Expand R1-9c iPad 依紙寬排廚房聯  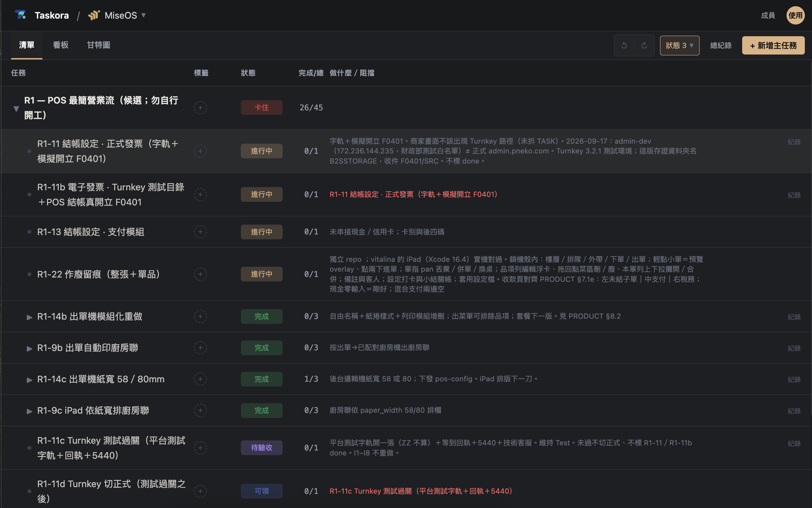click(29, 411)
